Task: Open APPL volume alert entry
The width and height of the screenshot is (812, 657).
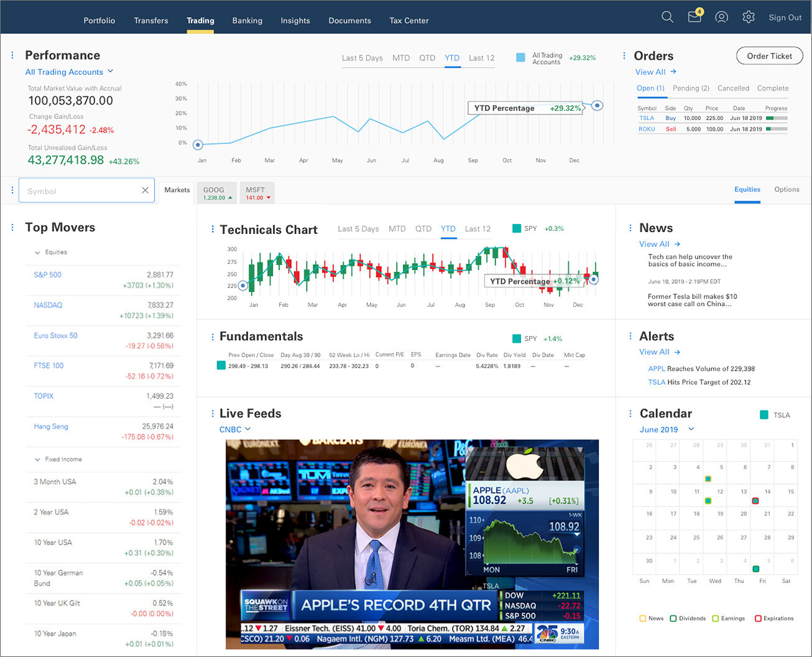Action: pyautogui.click(x=701, y=369)
